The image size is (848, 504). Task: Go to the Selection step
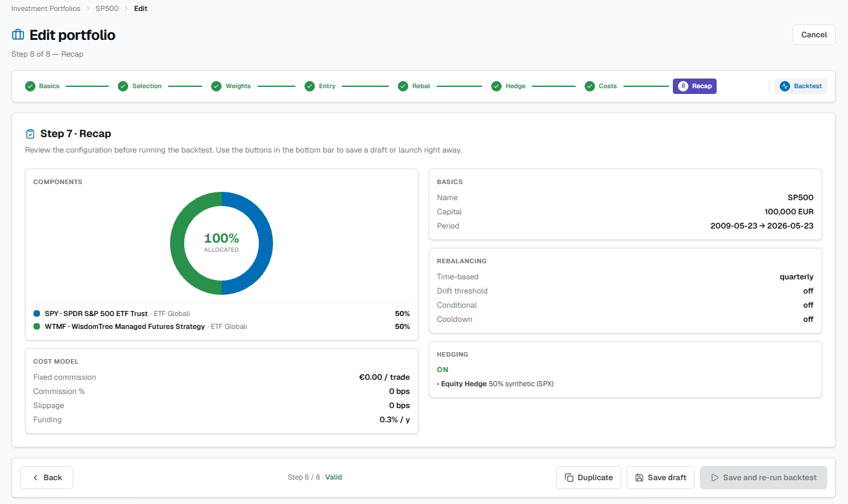point(140,86)
